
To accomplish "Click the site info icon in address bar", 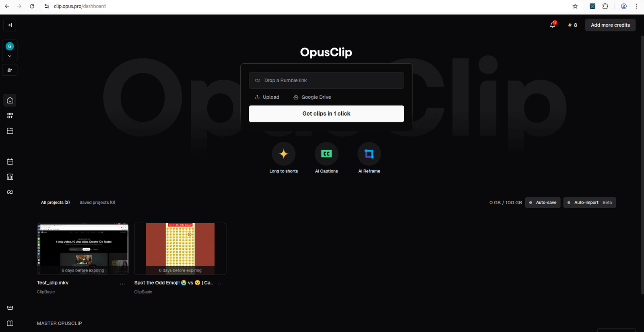I will pos(47,6).
